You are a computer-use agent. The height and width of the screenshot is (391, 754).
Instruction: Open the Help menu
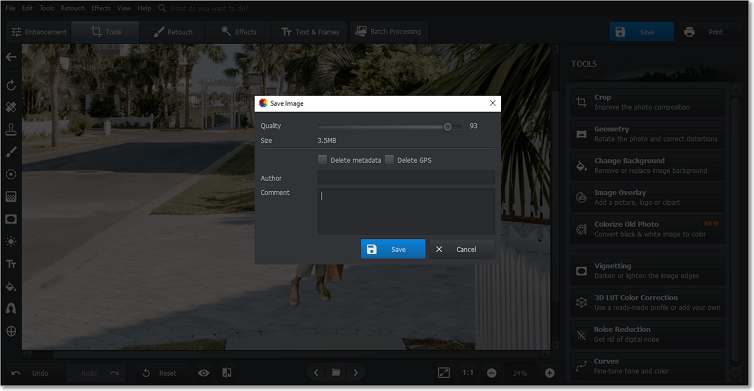pos(144,8)
